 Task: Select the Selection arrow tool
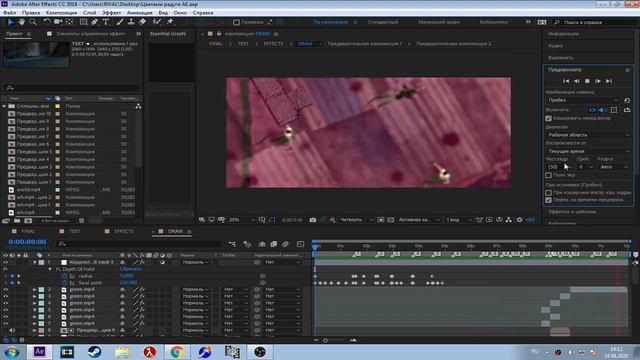11,22
